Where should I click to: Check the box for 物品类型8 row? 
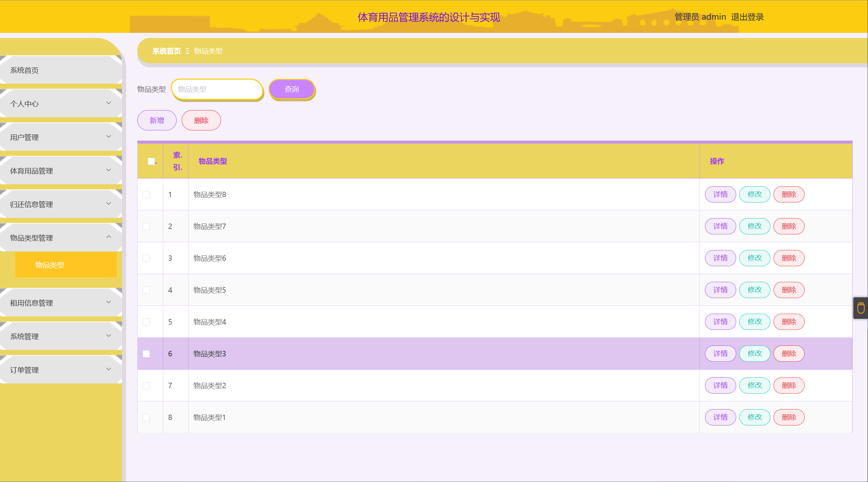[x=146, y=194]
